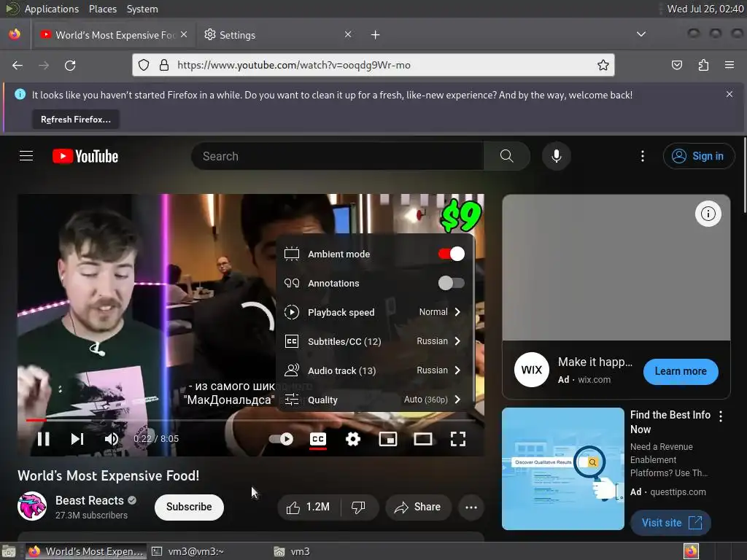747x560 pixels.
Task: Pause the video with the pause button
Action: coord(43,438)
